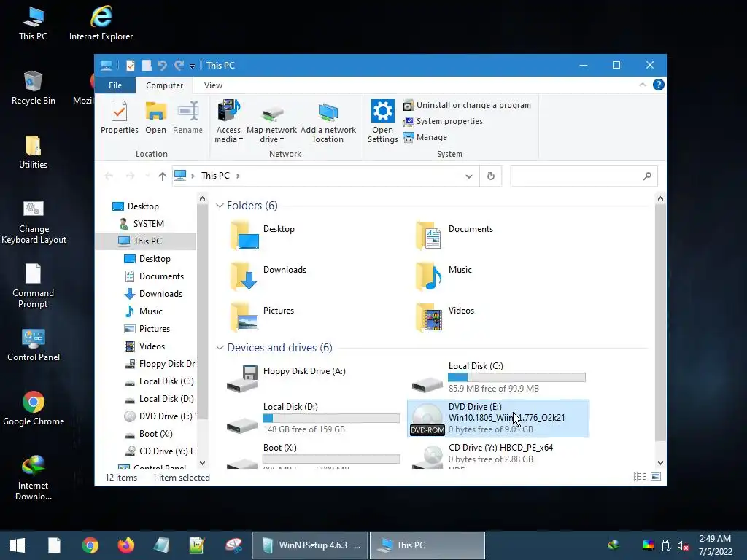Select the Computer ribbon tab
Viewport: 747px width, 560px height.
[164, 85]
